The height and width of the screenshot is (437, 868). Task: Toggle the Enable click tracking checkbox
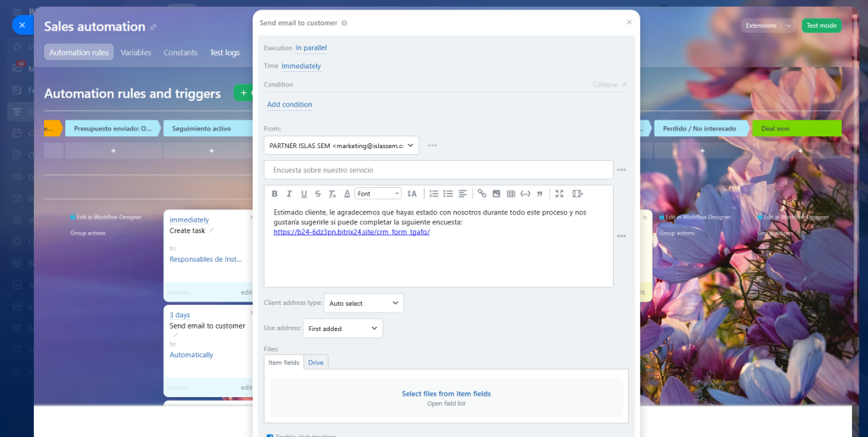pyautogui.click(x=270, y=435)
